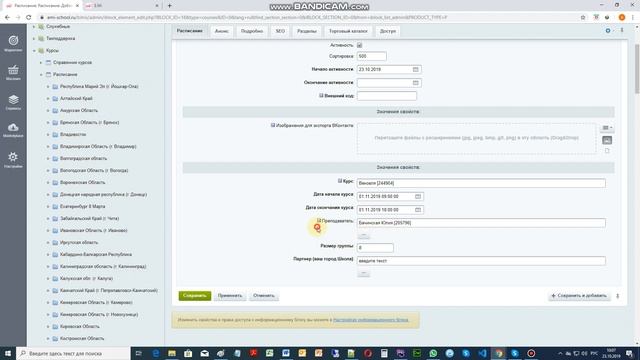The width and height of the screenshot is (640, 360).
Task: Open calendar for Начало активности date
Action: pos(416,69)
